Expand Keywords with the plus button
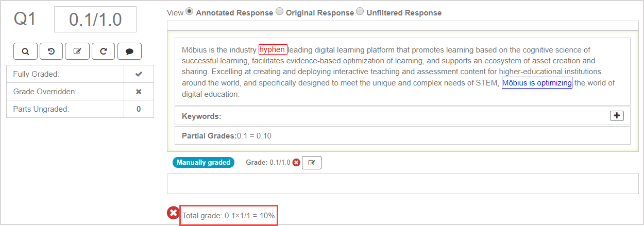This screenshot has width=644, height=226. (x=617, y=116)
